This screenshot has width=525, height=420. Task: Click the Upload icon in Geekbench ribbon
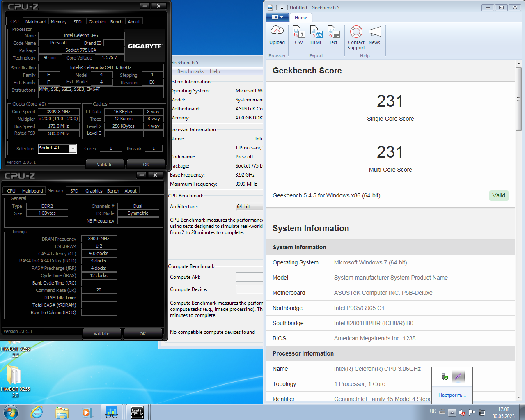tap(277, 35)
